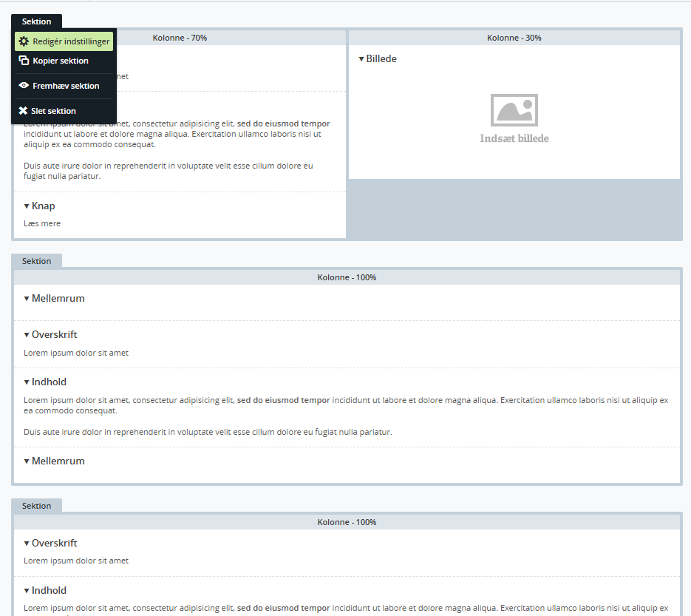Click the Indsæt billede label
Image resolution: width=691 pixels, height=616 pixels.
click(x=514, y=138)
